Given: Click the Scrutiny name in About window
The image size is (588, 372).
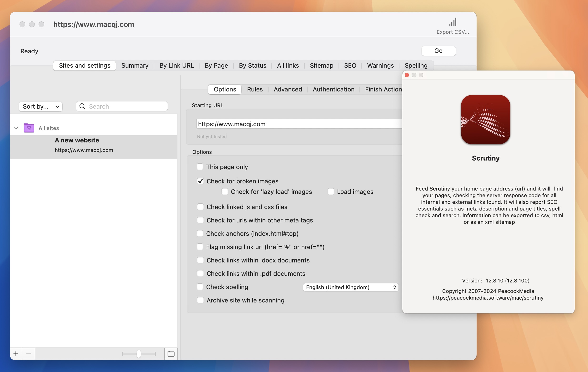Looking at the screenshot, I should (485, 158).
